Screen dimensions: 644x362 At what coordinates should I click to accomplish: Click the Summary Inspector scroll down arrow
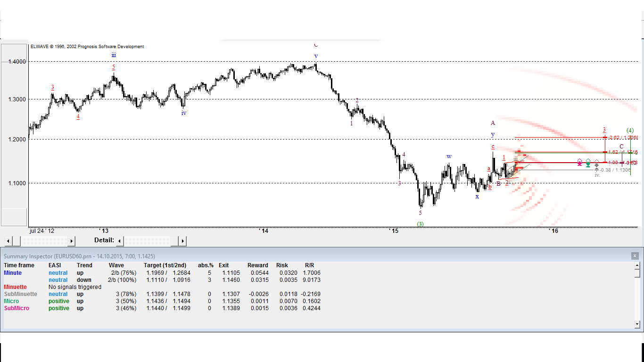click(x=637, y=324)
